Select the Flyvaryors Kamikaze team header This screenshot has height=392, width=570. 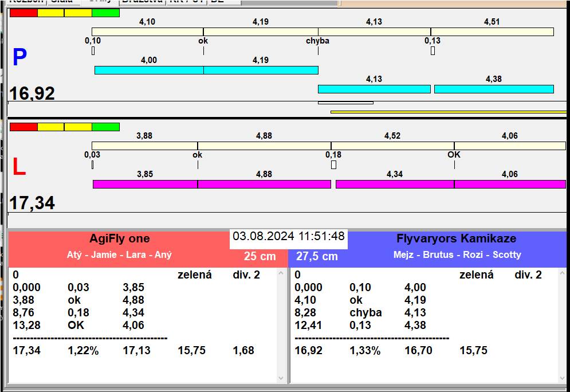click(456, 239)
